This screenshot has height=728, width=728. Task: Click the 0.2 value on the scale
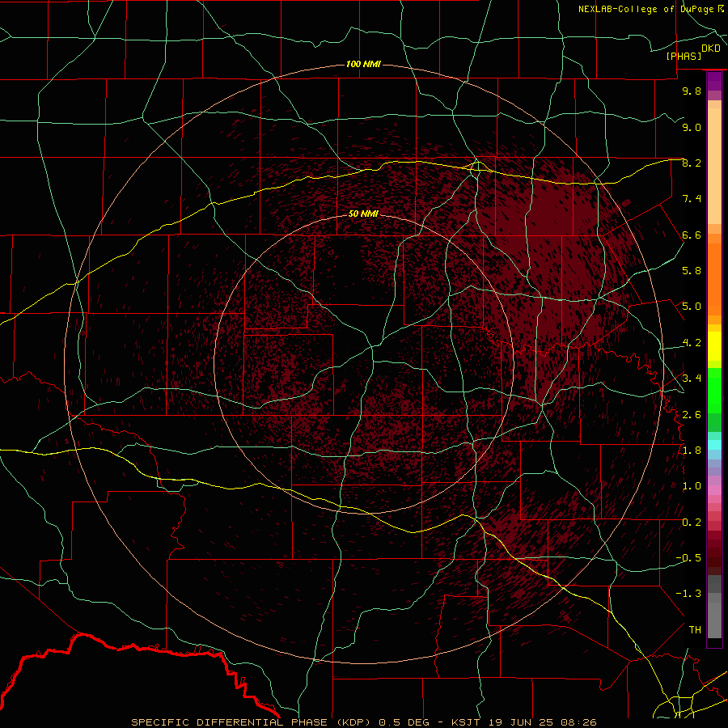pyautogui.click(x=692, y=523)
